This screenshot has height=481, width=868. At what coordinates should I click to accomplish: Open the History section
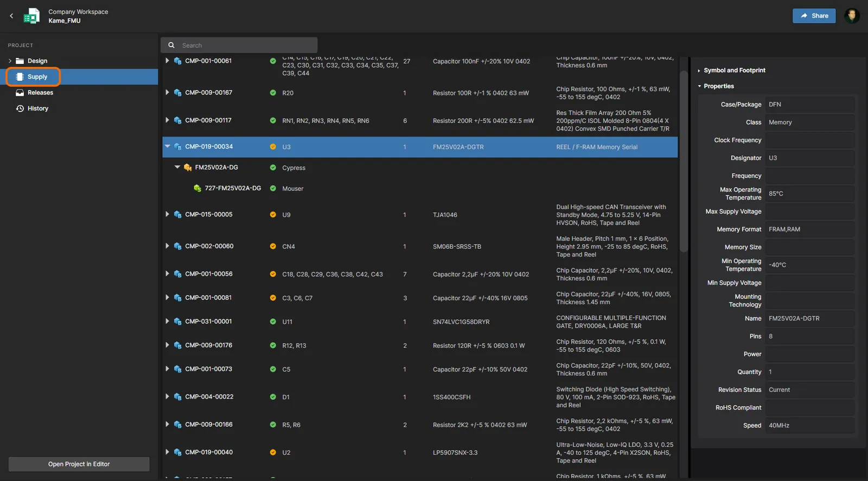pos(37,108)
